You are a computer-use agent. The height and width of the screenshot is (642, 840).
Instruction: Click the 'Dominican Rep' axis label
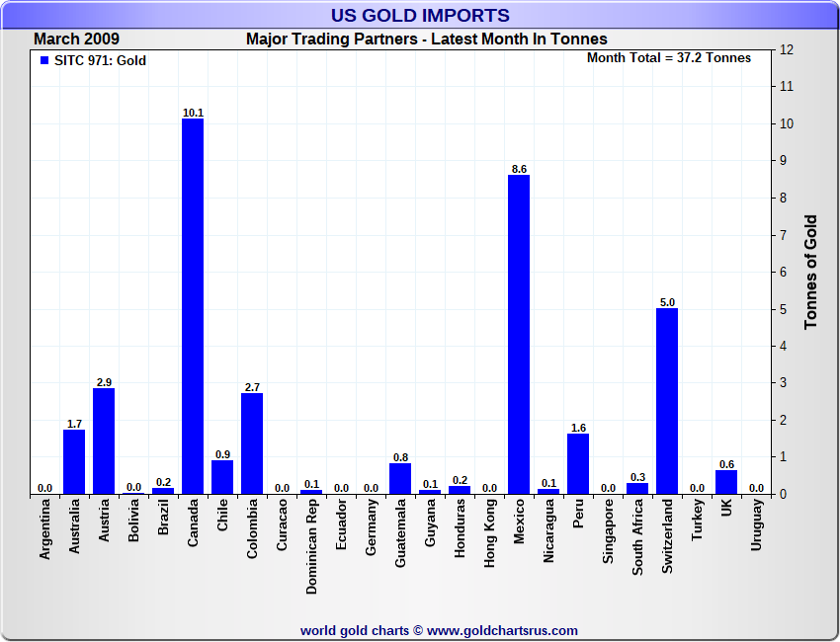[311, 547]
